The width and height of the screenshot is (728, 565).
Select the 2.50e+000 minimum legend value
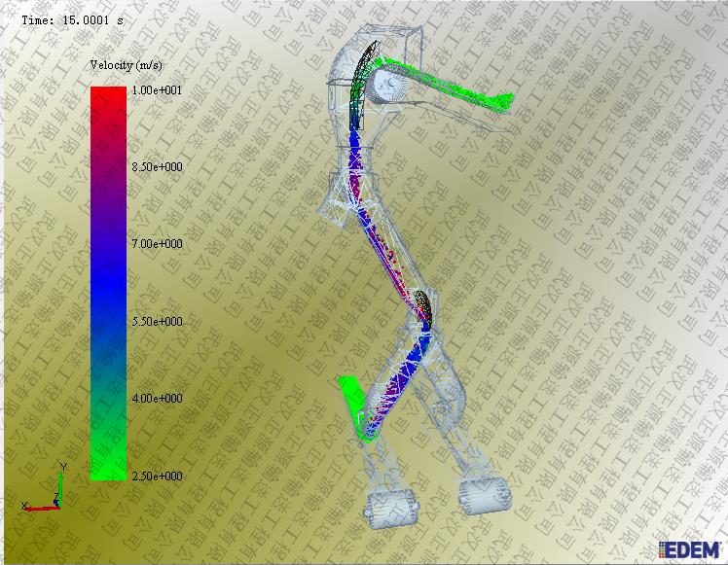tap(157, 477)
